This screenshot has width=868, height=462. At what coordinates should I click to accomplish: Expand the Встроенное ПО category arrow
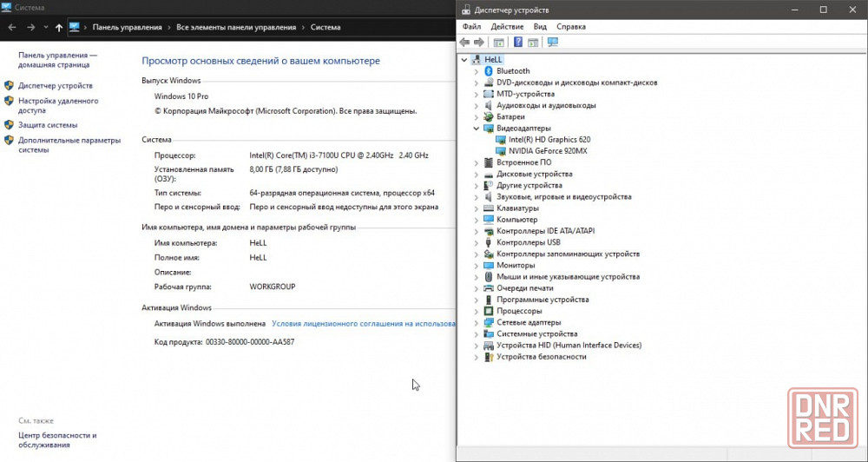point(476,163)
